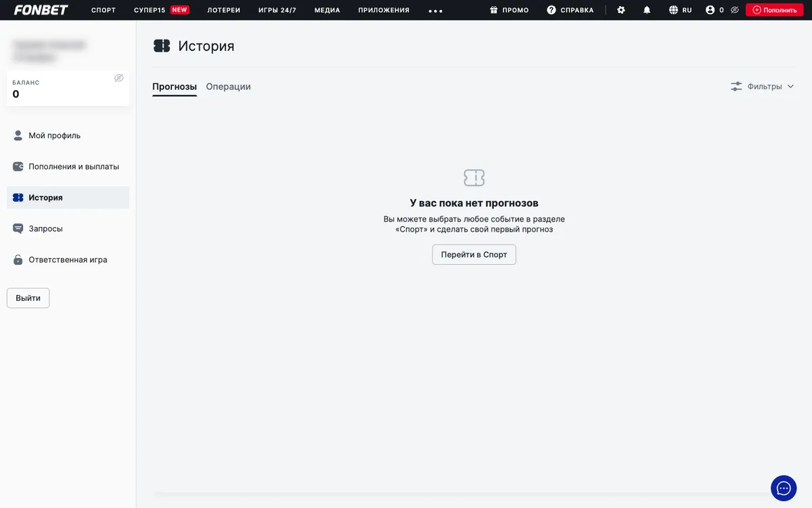This screenshot has height=508, width=812.
Task: Open the user account icon
Action: click(710, 10)
